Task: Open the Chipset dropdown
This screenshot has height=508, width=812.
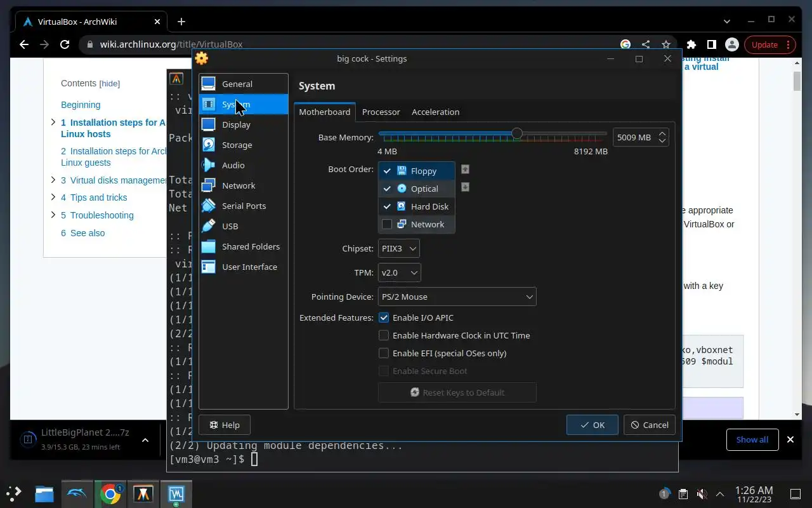Action: (x=399, y=248)
